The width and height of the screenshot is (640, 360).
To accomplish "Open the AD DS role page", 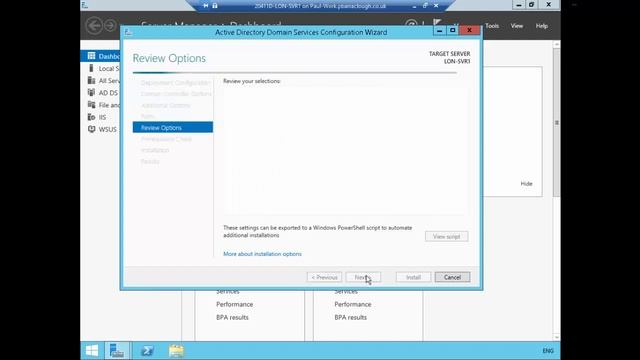I will [x=100, y=93].
